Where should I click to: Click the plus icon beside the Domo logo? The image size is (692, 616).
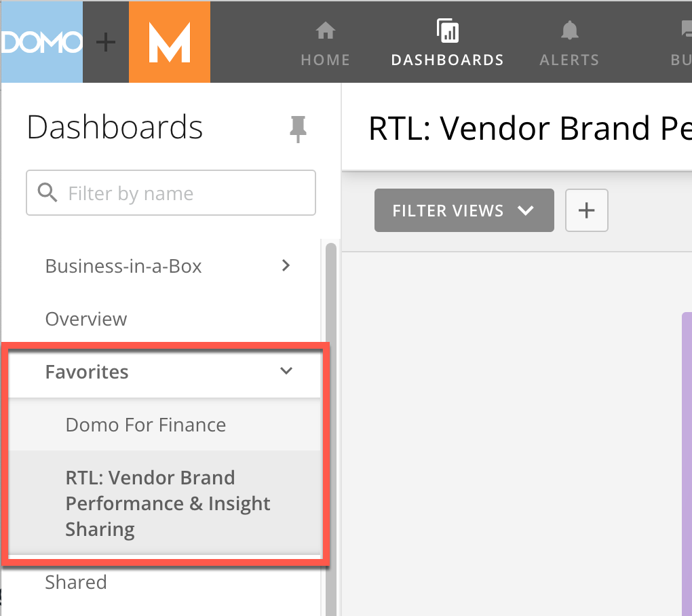106,41
